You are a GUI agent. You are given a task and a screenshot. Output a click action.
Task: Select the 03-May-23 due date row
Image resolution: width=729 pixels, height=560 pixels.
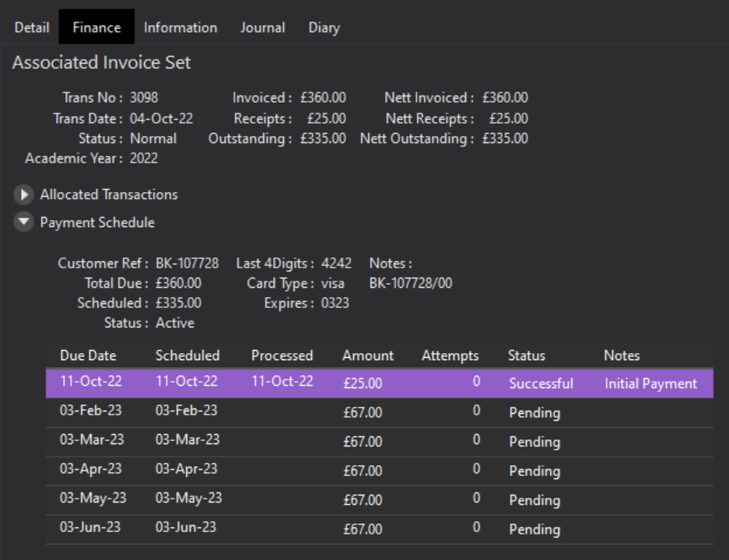coord(380,501)
